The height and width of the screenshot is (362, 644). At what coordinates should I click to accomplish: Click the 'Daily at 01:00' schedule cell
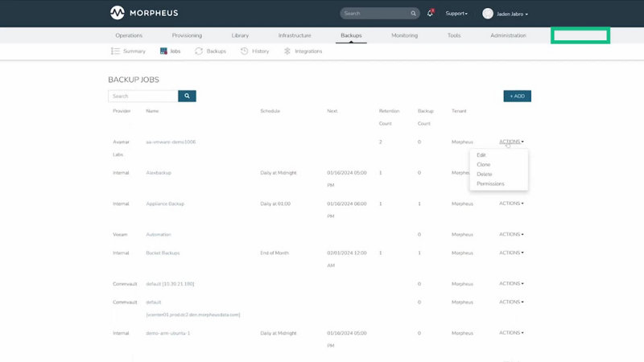(x=275, y=204)
